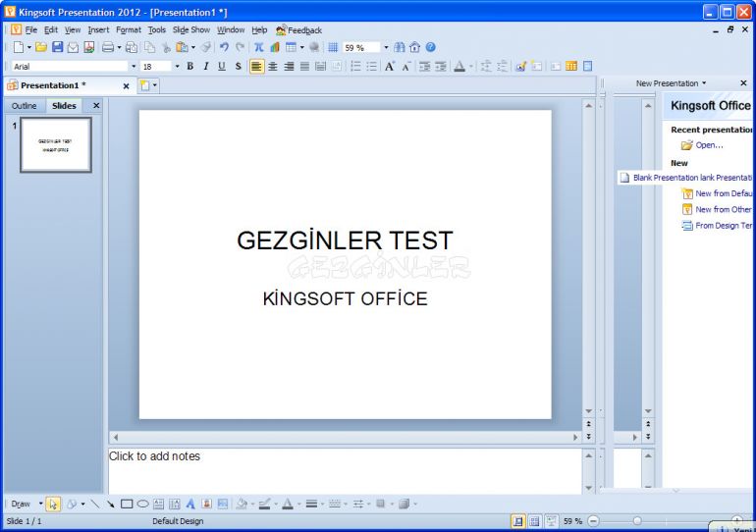Select objects pointer tool
This screenshot has width=756, height=532.
pyautogui.click(x=53, y=505)
